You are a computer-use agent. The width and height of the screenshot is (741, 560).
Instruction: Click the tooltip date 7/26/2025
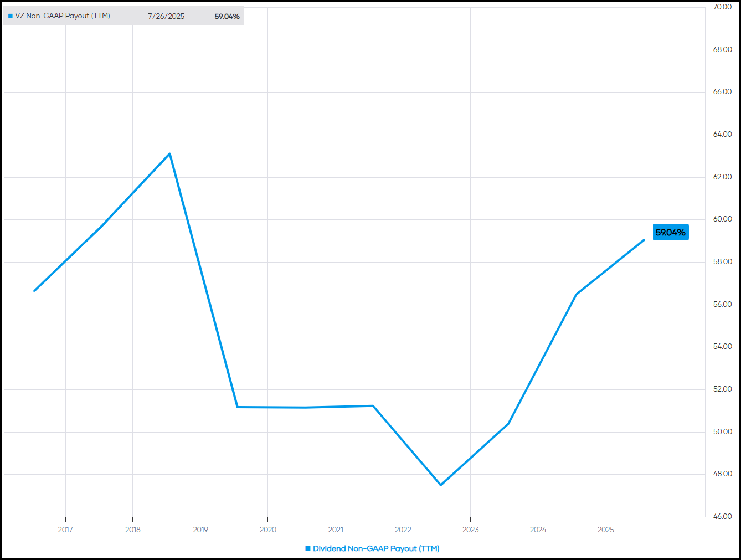click(166, 16)
